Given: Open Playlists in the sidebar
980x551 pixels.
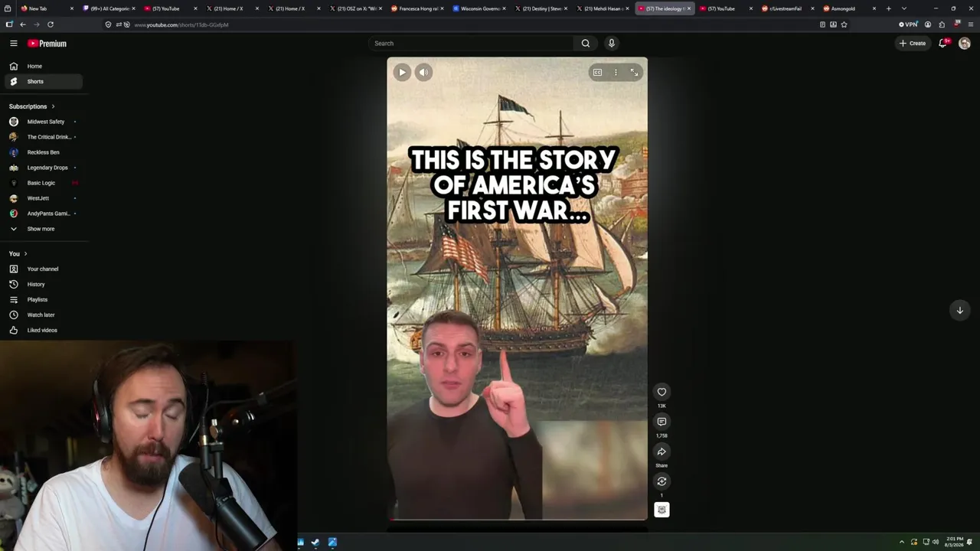Looking at the screenshot, I should (43, 300).
